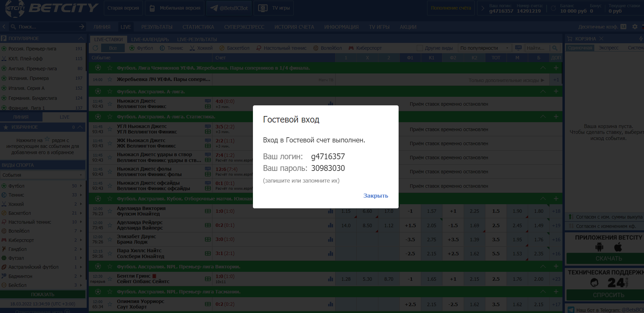
Task: Collapse the ИЗБРАННОЕ section
Action: pyautogui.click(x=80, y=127)
